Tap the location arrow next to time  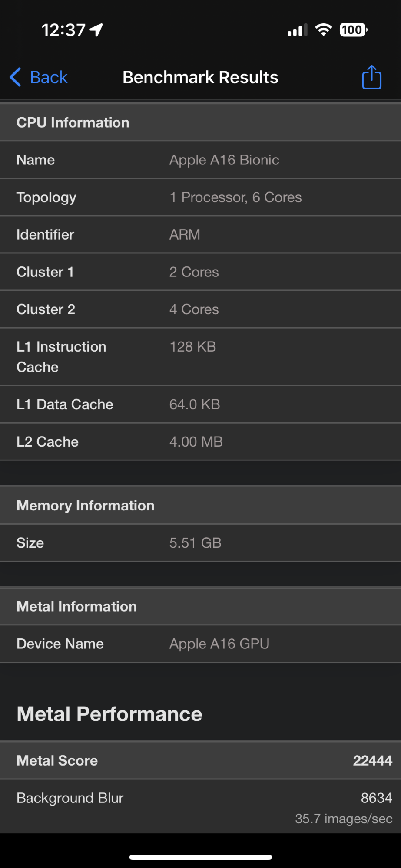coord(96,30)
